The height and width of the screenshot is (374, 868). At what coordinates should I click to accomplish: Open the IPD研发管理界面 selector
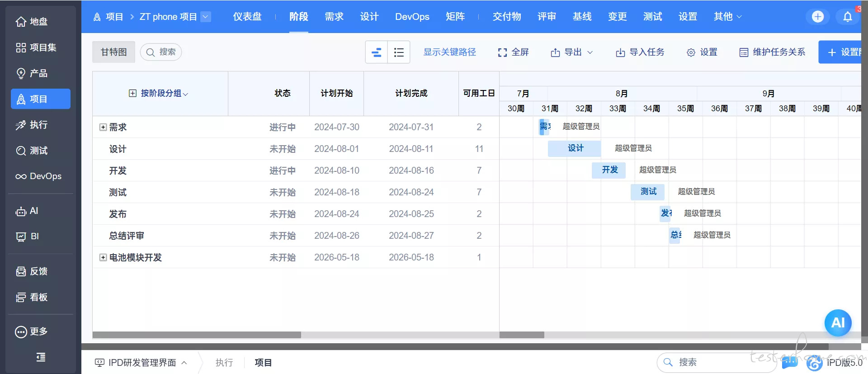point(141,362)
